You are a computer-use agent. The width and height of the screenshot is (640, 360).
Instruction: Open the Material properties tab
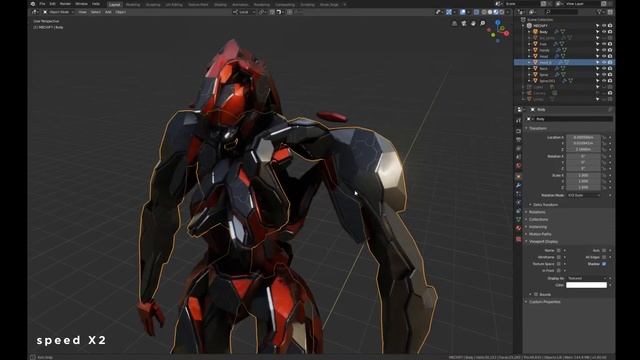click(519, 228)
